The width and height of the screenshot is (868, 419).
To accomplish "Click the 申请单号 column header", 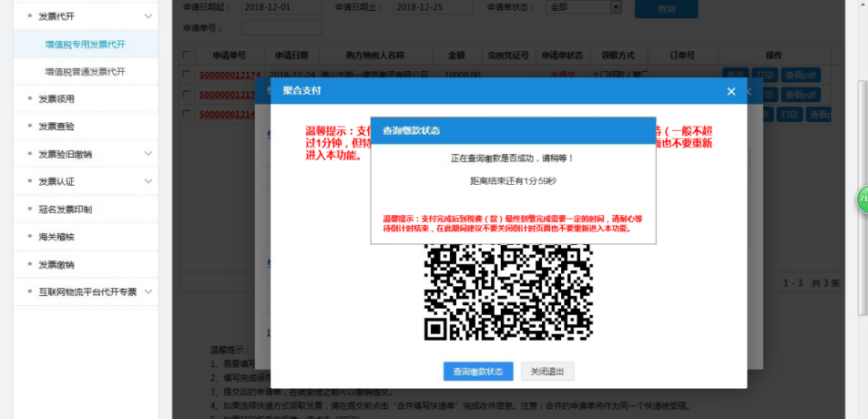I will (x=230, y=56).
